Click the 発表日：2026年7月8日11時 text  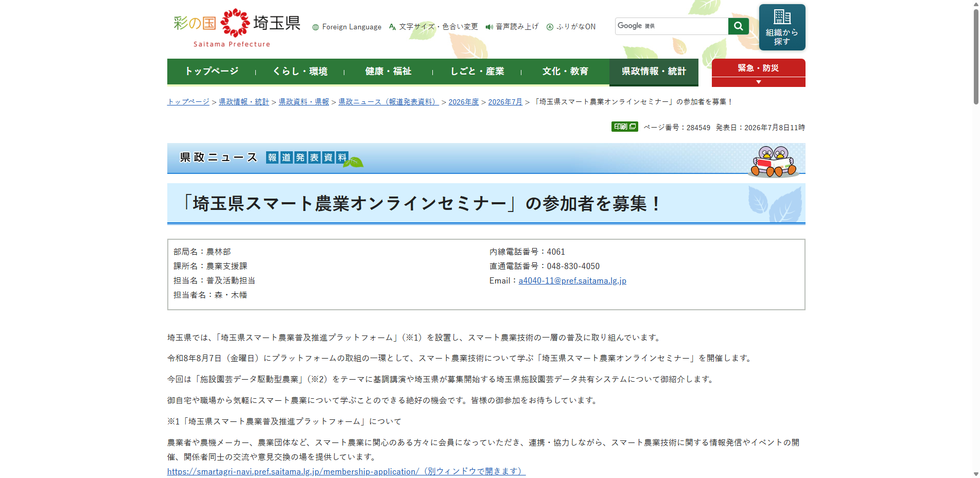[x=760, y=128]
